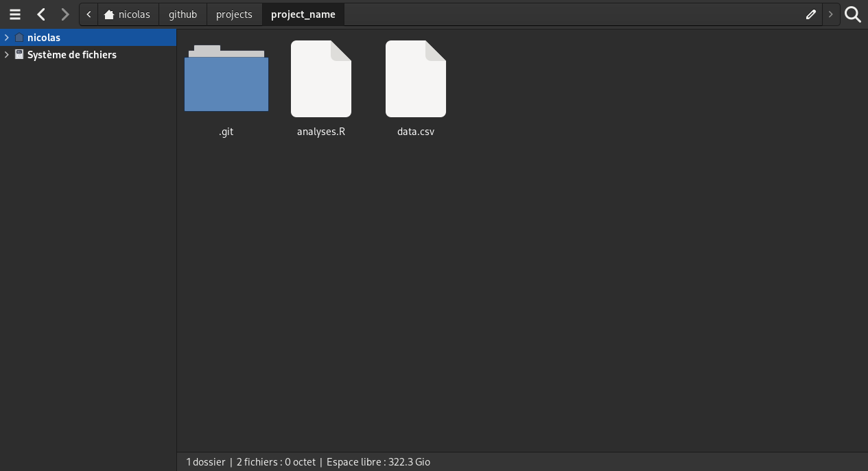Image resolution: width=868 pixels, height=471 pixels.
Task: Edit location with the pencil icon
Action: click(x=810, y=14)
